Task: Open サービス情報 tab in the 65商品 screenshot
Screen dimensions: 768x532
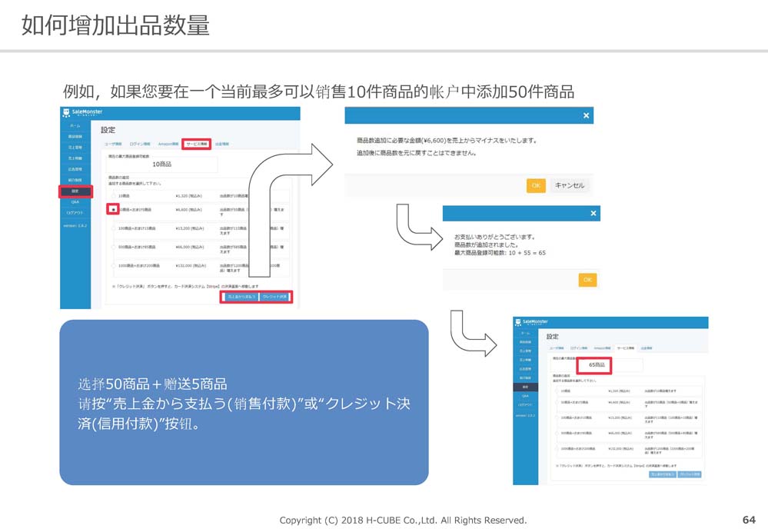Action: (x=626, y=348)
